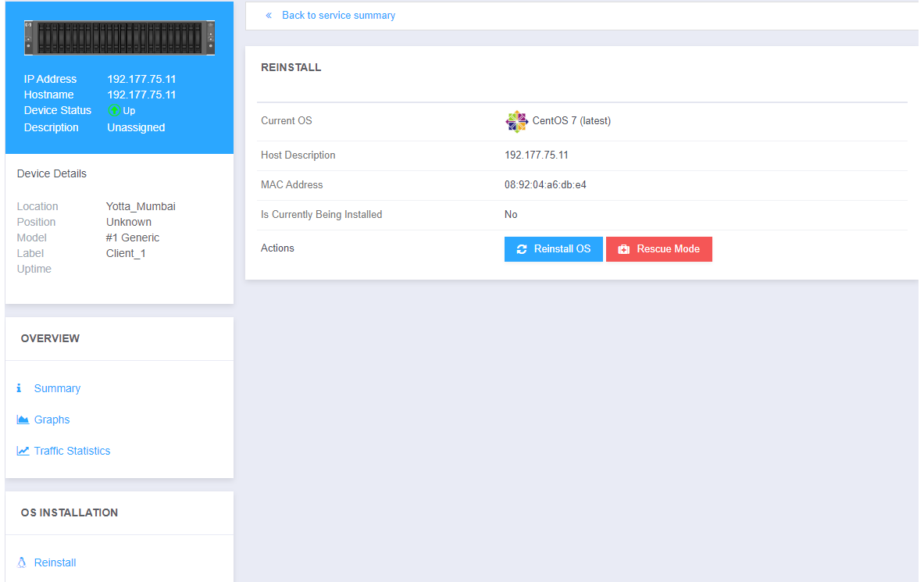The image size is (924, 582).
Task: Click the Host Description value 192.177.75.11
Action: coord(537,155)
